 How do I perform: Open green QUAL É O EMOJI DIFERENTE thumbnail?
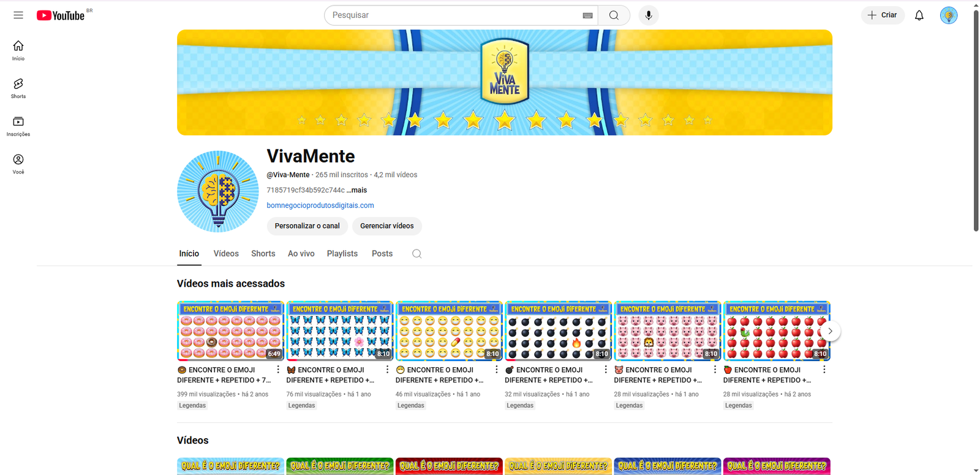340,466
